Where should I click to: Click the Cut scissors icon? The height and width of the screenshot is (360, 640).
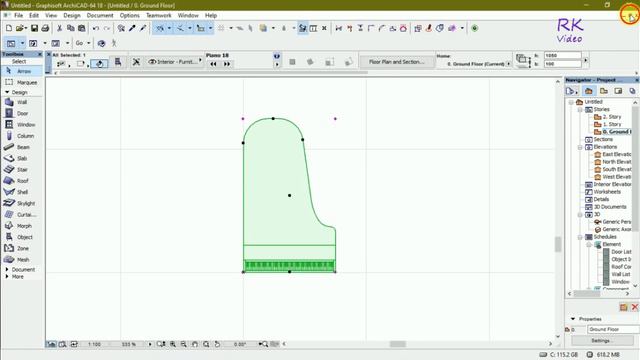tap(60, 28)
